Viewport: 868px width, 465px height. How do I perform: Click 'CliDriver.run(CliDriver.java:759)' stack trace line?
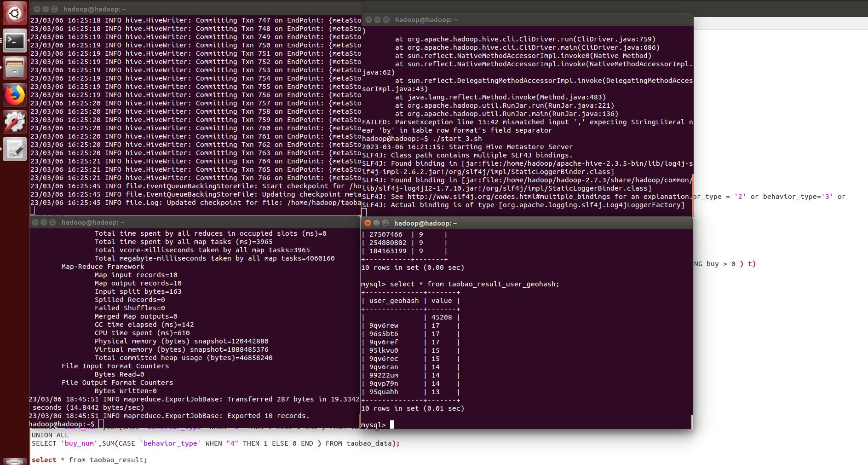tap(525, 39)
